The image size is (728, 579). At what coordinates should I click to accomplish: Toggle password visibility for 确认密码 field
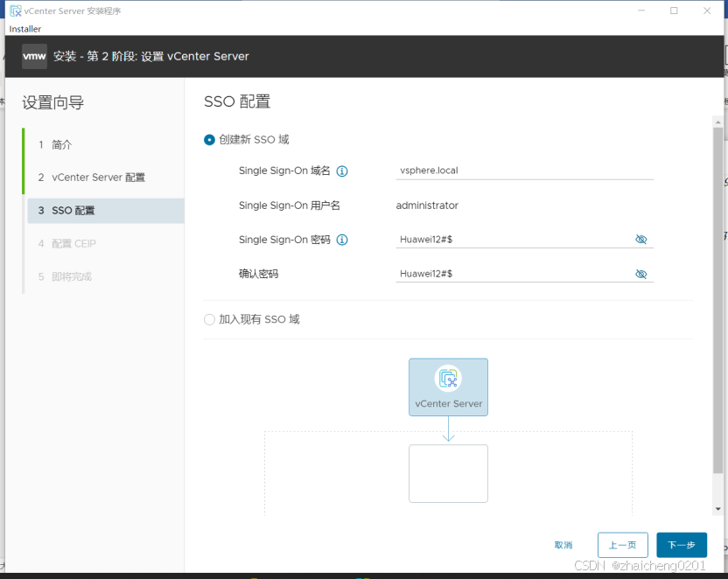[640, 274]
